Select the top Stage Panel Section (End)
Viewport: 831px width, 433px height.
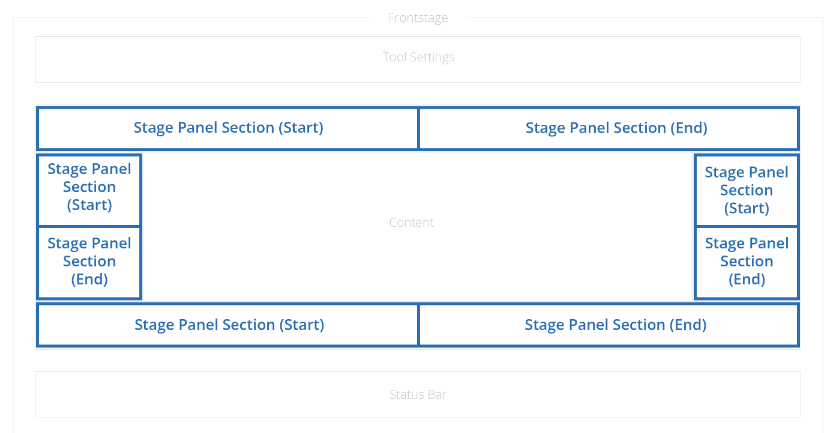pyautogui.click(x=608, y=128)
